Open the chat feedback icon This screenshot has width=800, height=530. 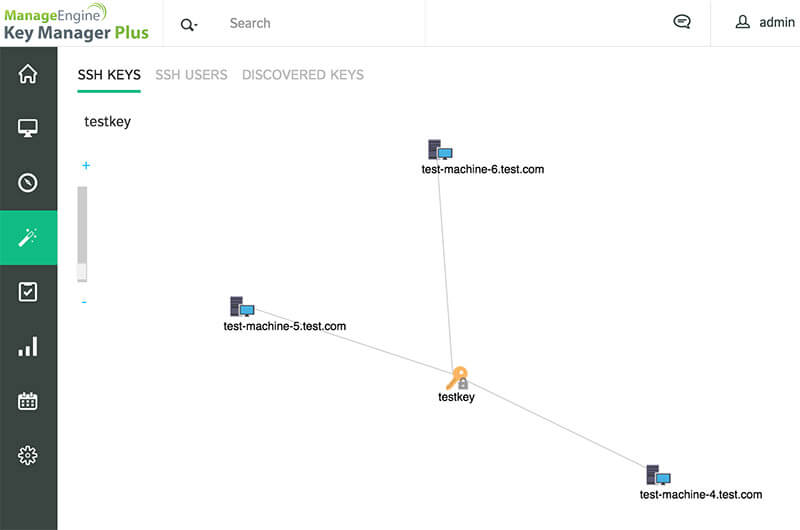[682, 21]
